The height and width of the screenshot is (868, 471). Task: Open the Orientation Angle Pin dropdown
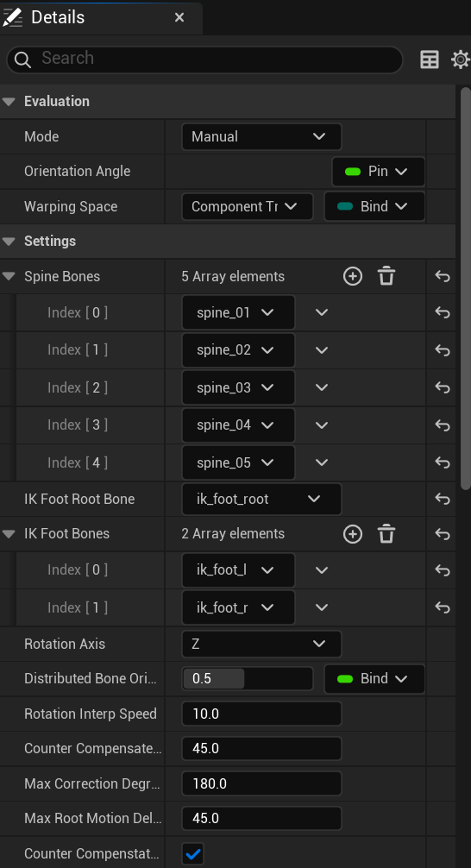click(378, 172)
